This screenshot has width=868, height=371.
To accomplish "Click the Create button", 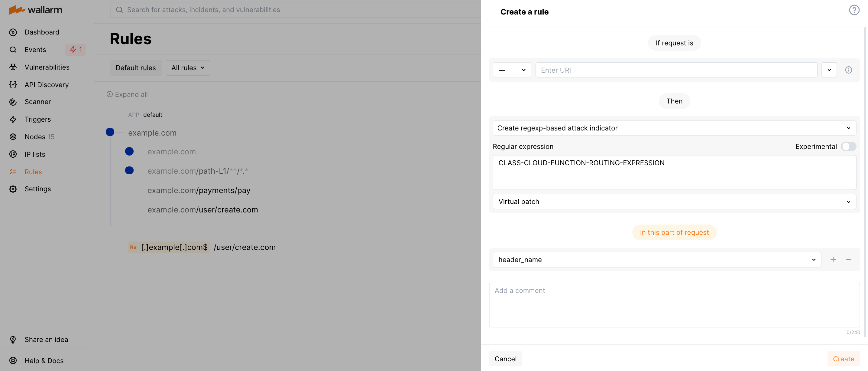I will [843, 359].
